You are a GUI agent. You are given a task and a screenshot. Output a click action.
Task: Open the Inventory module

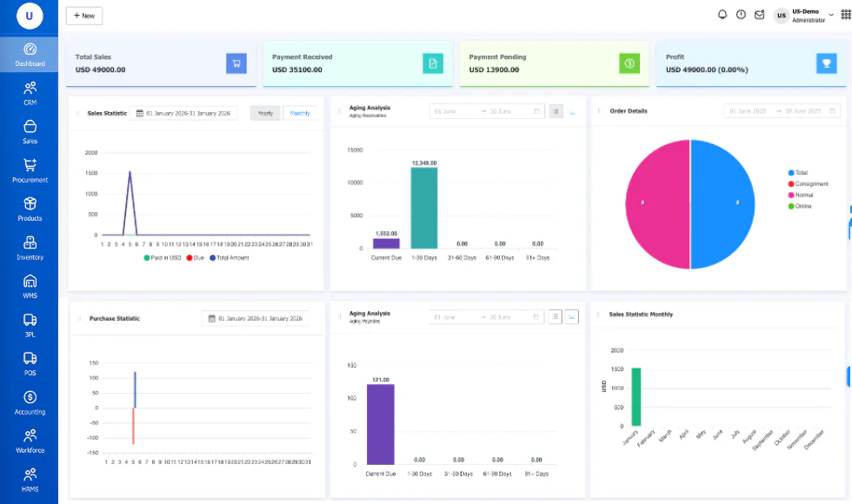[x=30, y=249]
